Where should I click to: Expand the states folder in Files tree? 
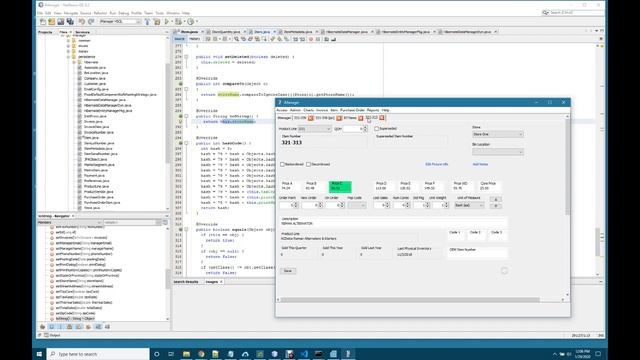click(69, 51)
